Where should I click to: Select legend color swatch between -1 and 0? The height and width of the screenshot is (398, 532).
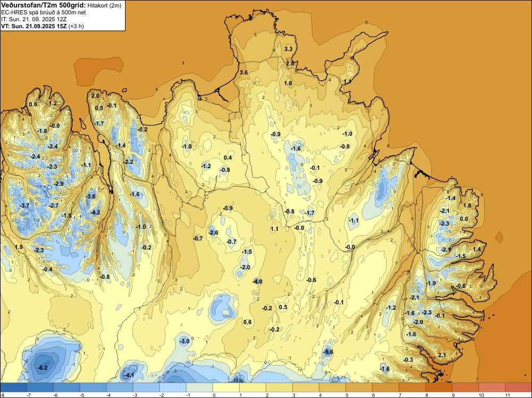pos(199,387)
